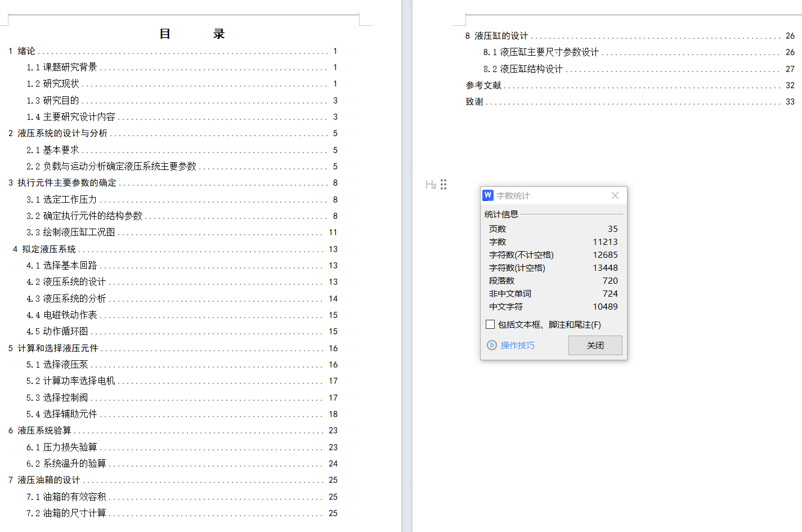802x532 pixels.
Task: Select 4.3 液压系统的分析
Action: point(182,298)
